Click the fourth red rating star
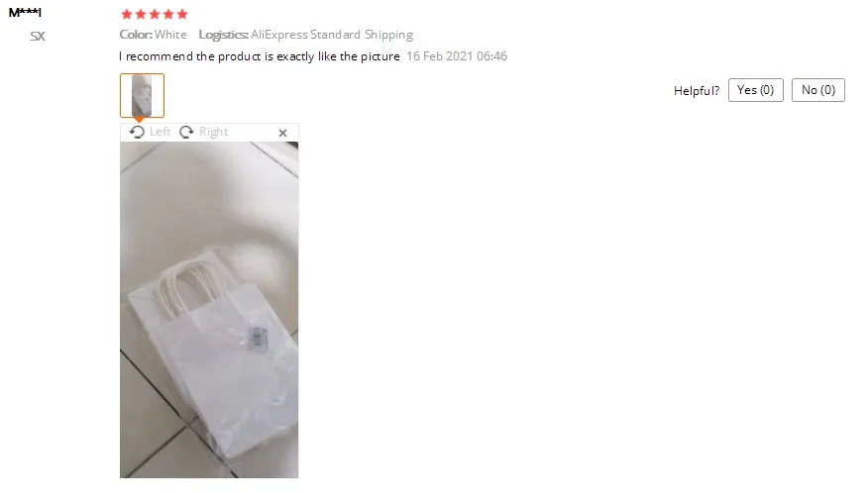The height and width of the screenshot is (493, 868). coord(168,15)
